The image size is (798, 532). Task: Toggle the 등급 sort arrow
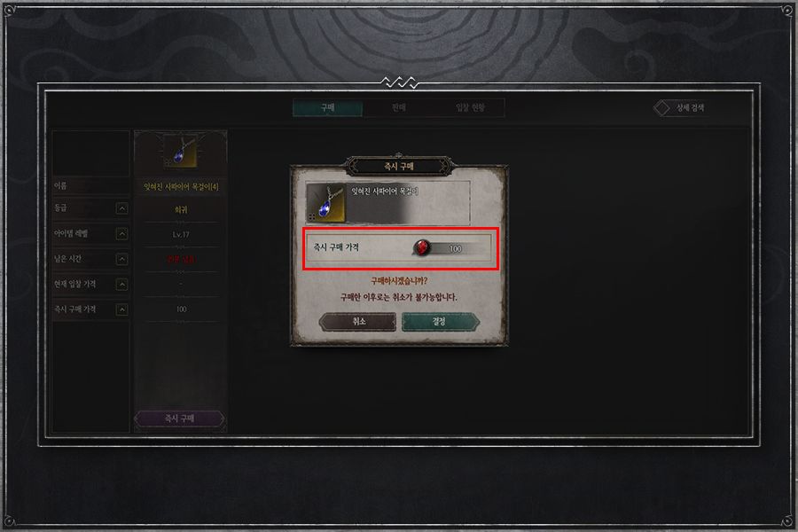click(x=121, y=208)
